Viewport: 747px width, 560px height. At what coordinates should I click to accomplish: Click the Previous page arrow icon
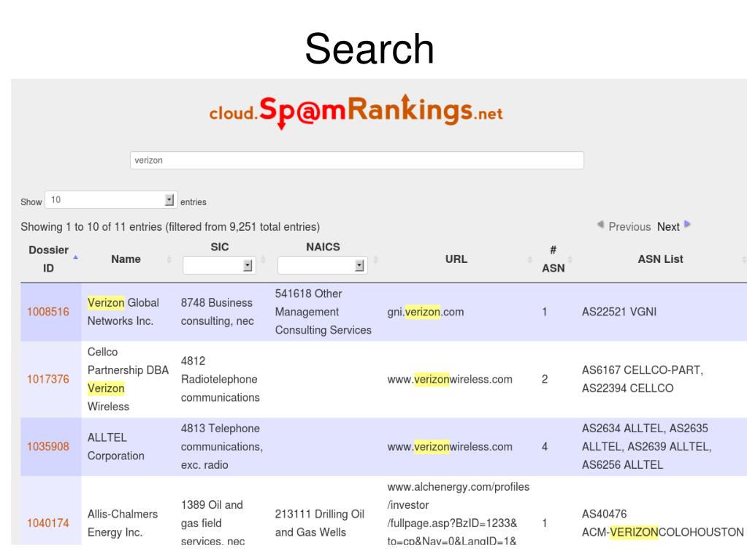point(601,224)
